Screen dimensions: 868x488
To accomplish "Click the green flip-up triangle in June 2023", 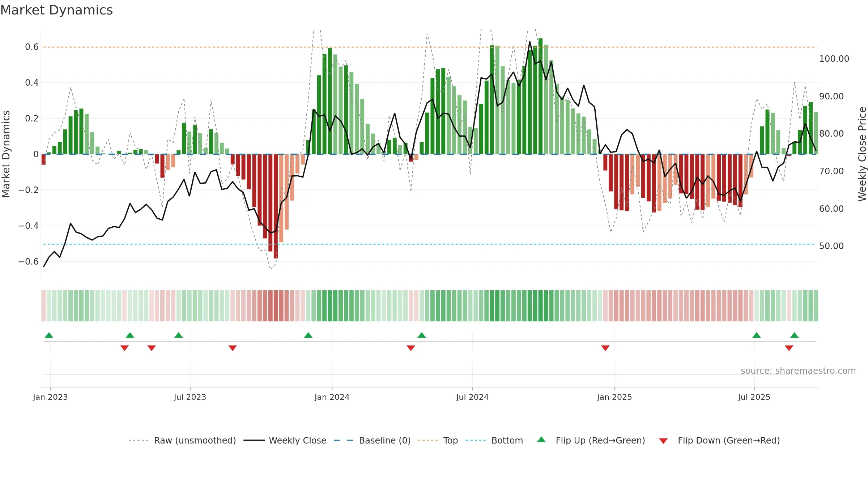I will pyautogui.click(x=179, y=335).
